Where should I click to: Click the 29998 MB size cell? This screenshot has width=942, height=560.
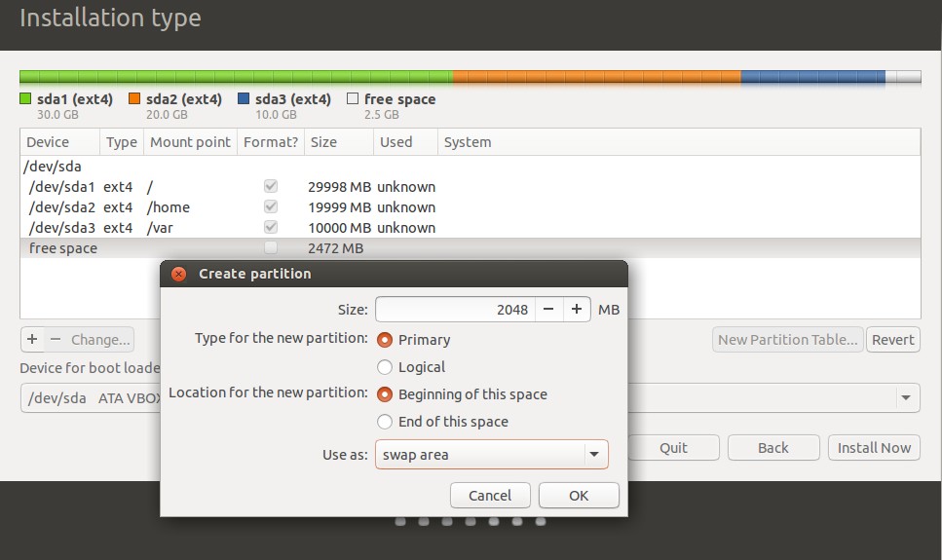(x=339, y=187)
